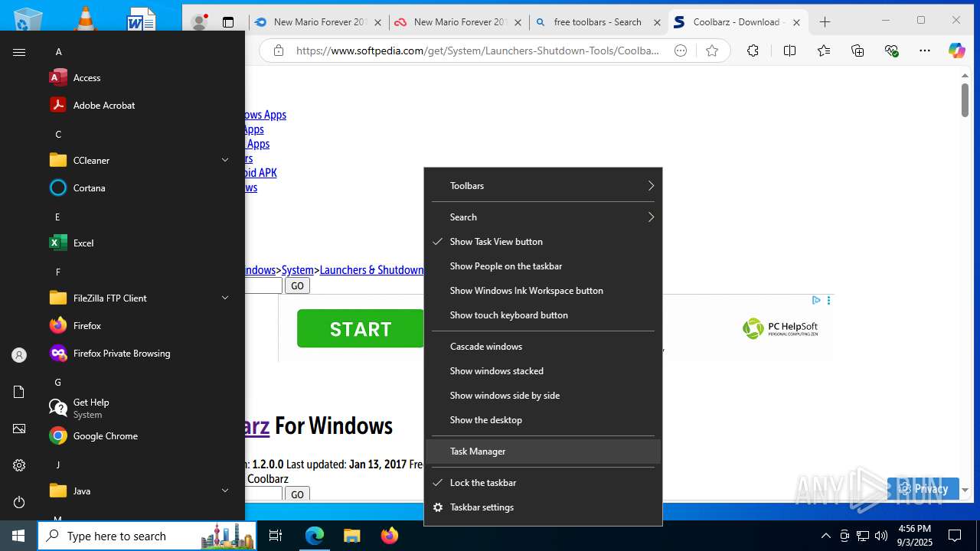Launch Excel from the app list
This screenshot has width=980, height=551.
[x=138, y=243]
